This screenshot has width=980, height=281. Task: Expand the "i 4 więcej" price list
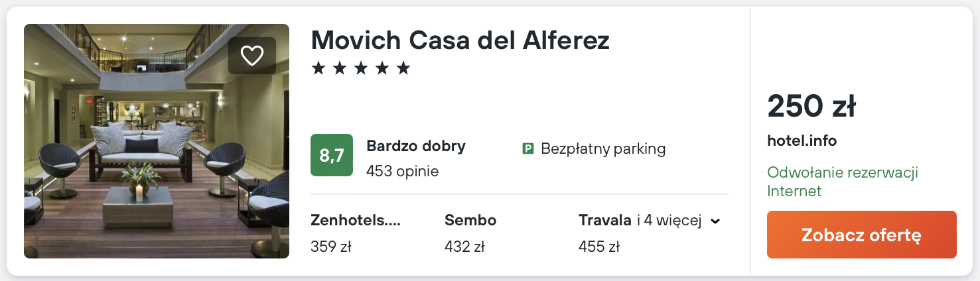669,221
